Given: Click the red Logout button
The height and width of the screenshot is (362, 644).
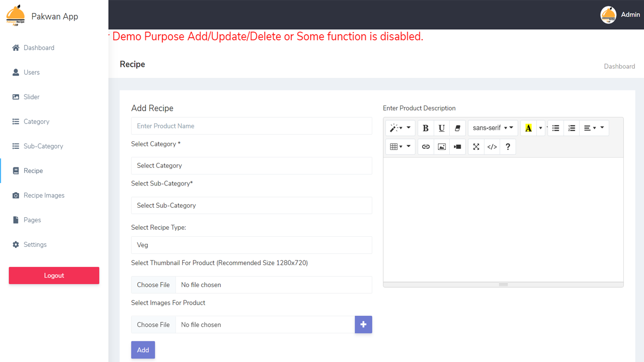Looking at the screenshot, I should [54, 276].
